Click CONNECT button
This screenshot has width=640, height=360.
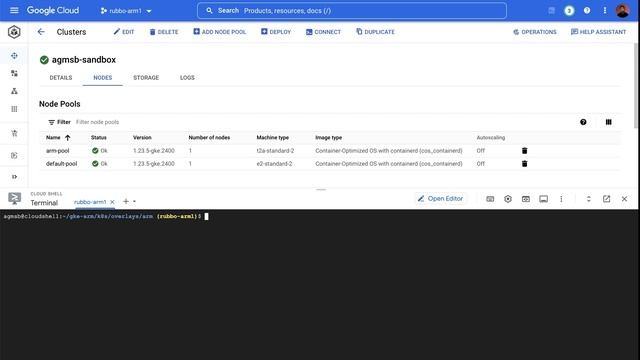(x=323, y=32)
